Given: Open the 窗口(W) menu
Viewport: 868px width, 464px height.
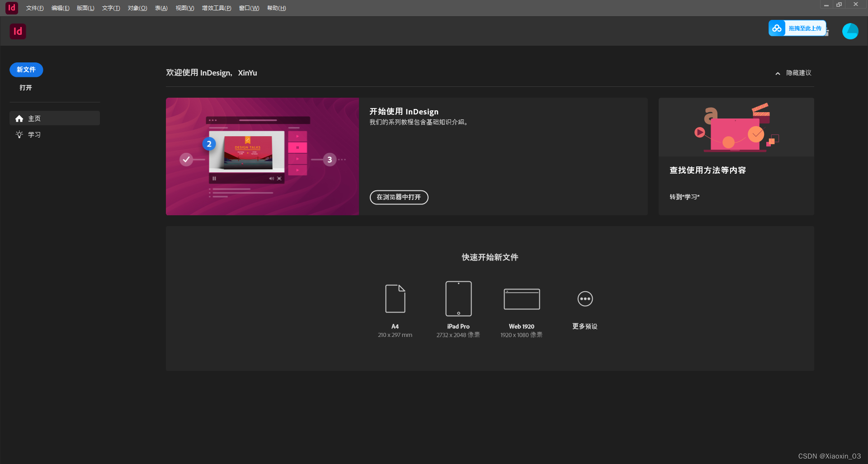Looking at the screenshot, I should (249, 8).
